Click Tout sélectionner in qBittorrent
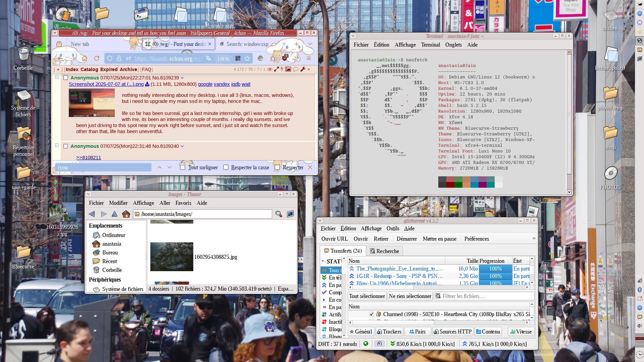The width and height of the screenshot is (644, 362). tap(367, 296)
